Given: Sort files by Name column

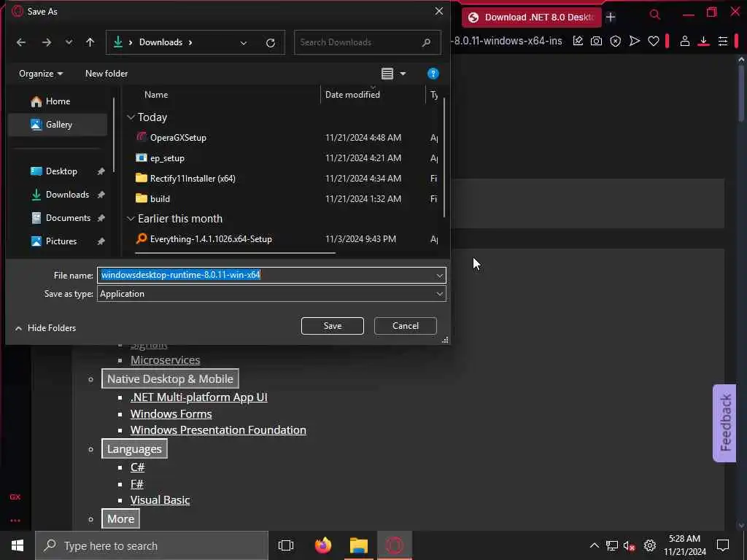Looking at the screenshot, I should (156, 95).
